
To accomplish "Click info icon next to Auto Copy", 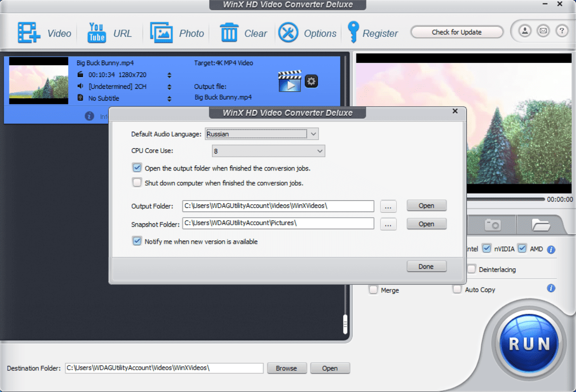I will point(551,288).
